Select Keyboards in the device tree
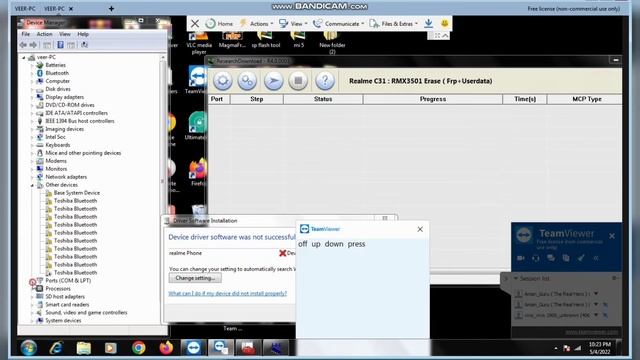Image resolution: width=640 pixels, height=360 pixels. click(x=58, y=145)
